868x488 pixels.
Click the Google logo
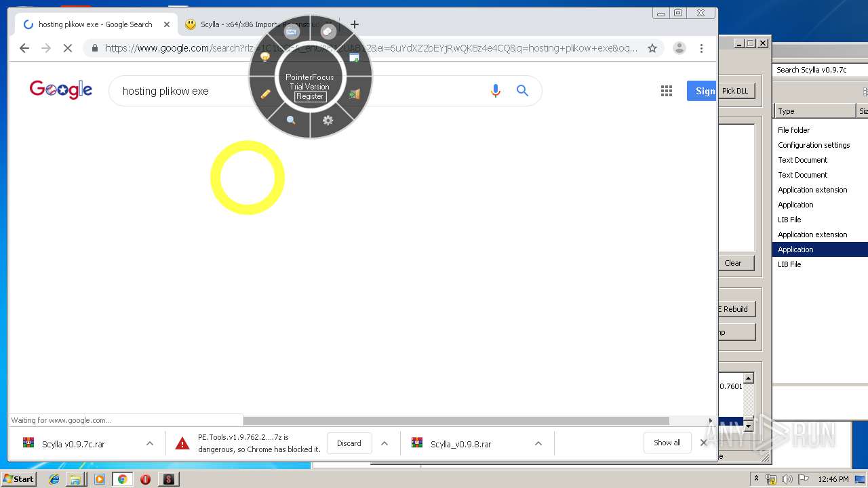(x=61, y=89)
